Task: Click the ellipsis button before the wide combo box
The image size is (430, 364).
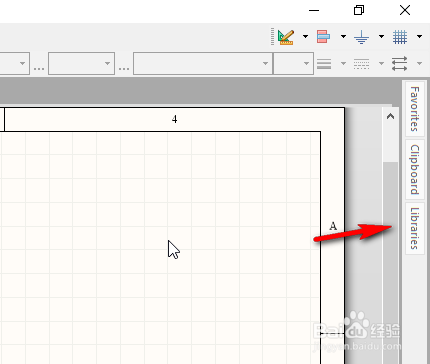Action: pyautogui.click(x=124, y=68)
